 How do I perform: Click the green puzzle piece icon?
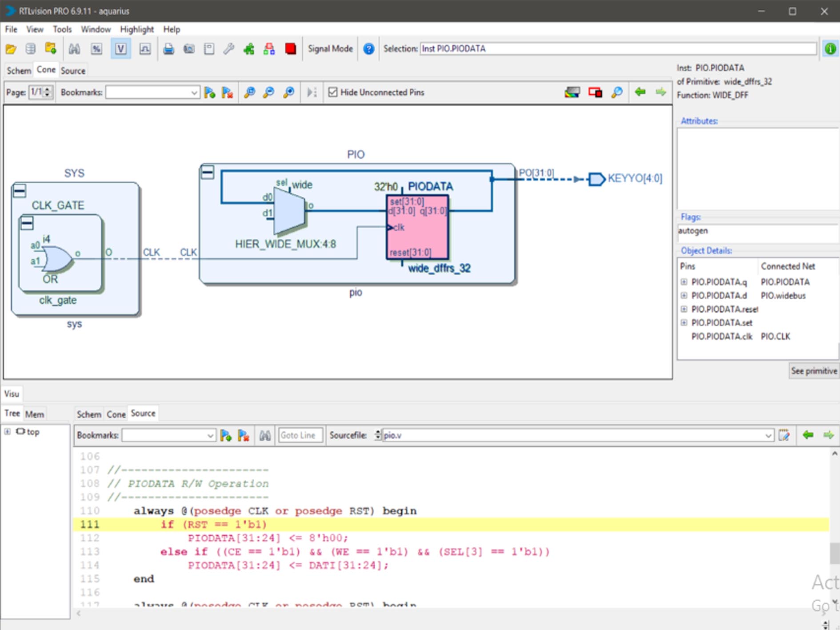coord(249,49)
